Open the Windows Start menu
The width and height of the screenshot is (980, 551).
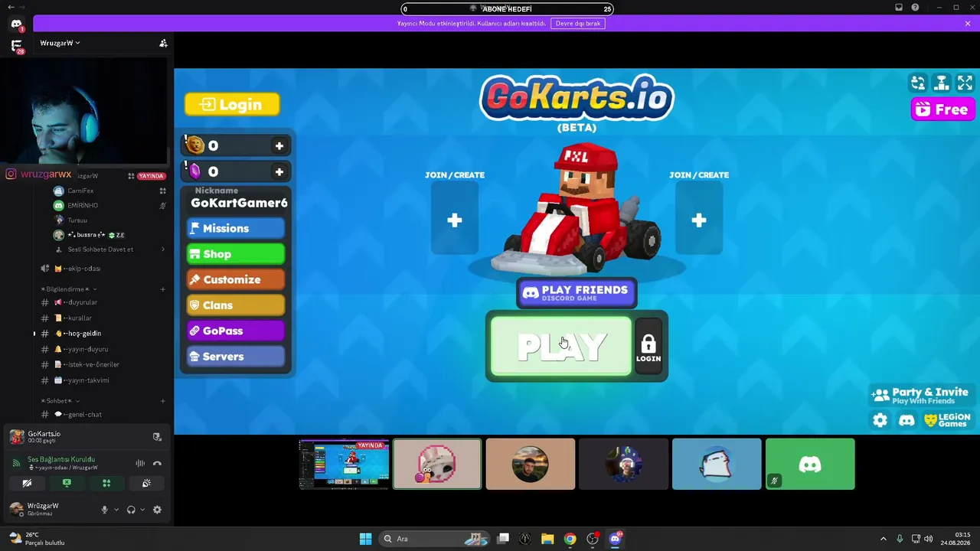tap(365, 539)
